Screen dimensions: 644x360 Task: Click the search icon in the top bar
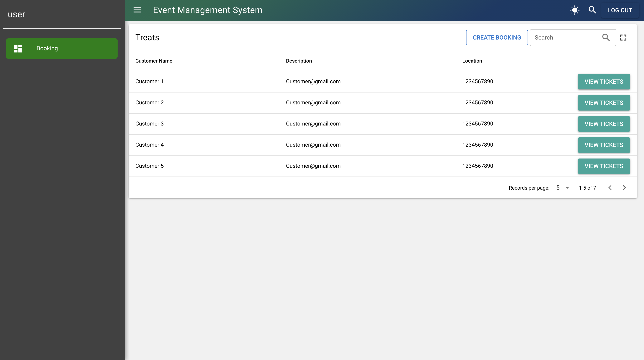(592, 10)
